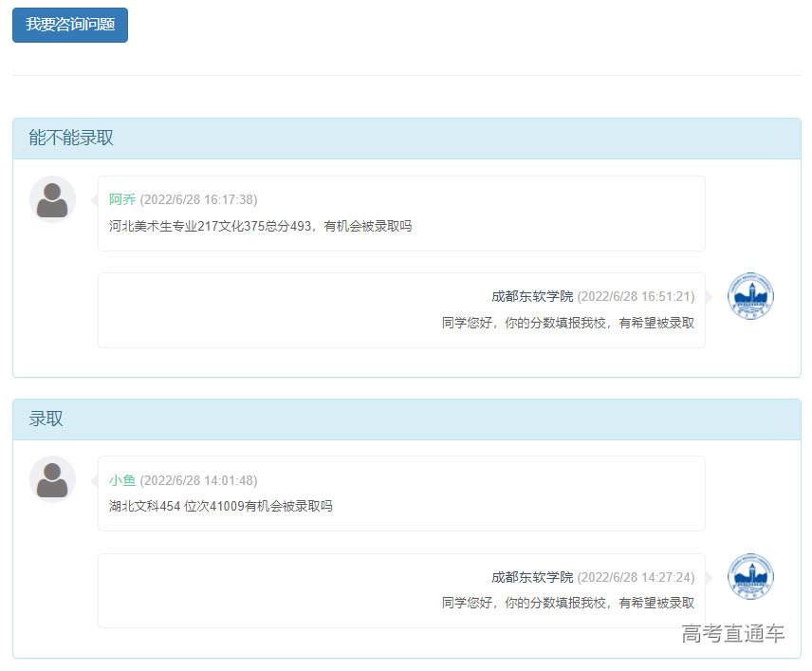Click the 高考直通车 watermark
812x671 pixels.
click(732, 634)
